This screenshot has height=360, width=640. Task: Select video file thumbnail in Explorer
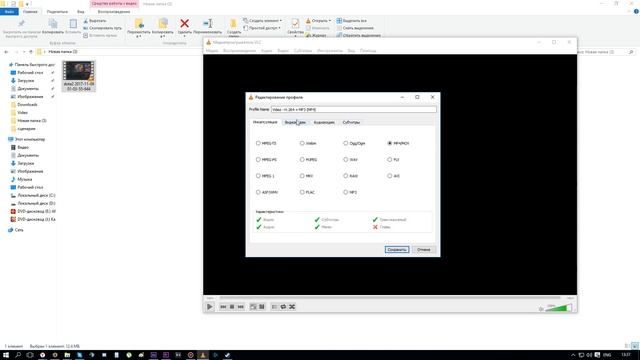point(79,76)
